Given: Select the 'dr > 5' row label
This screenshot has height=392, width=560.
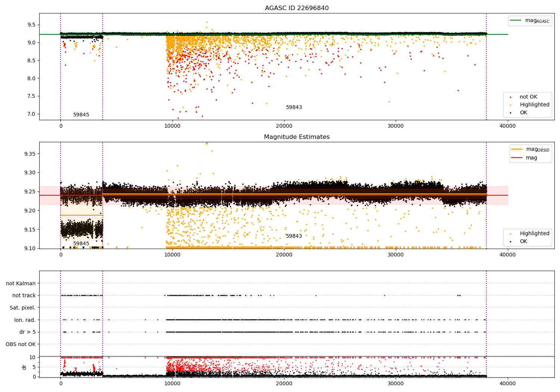Looking at the screenshot, I should click(x=28, y=332).
